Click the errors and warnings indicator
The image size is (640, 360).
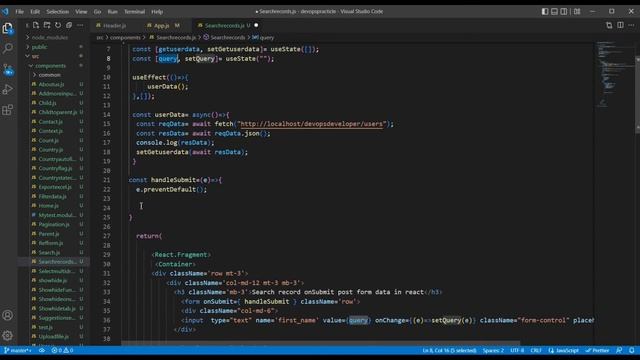coord(62,351)
